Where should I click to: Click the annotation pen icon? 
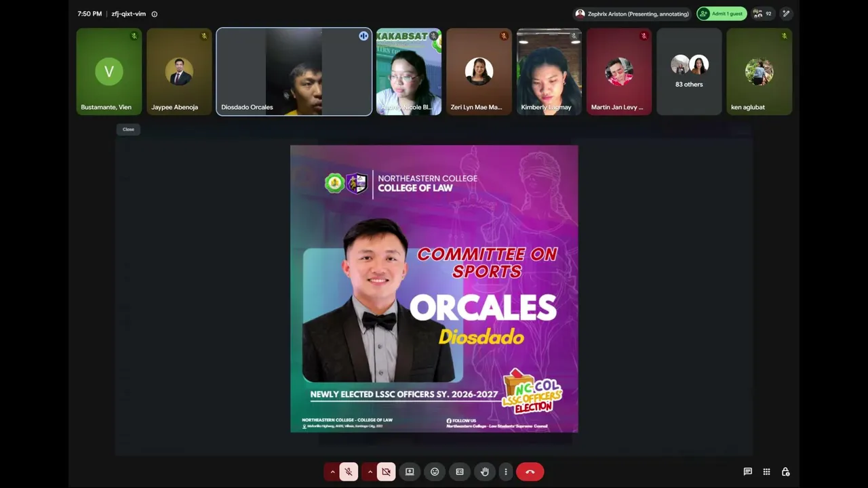[x=786, y=14]
